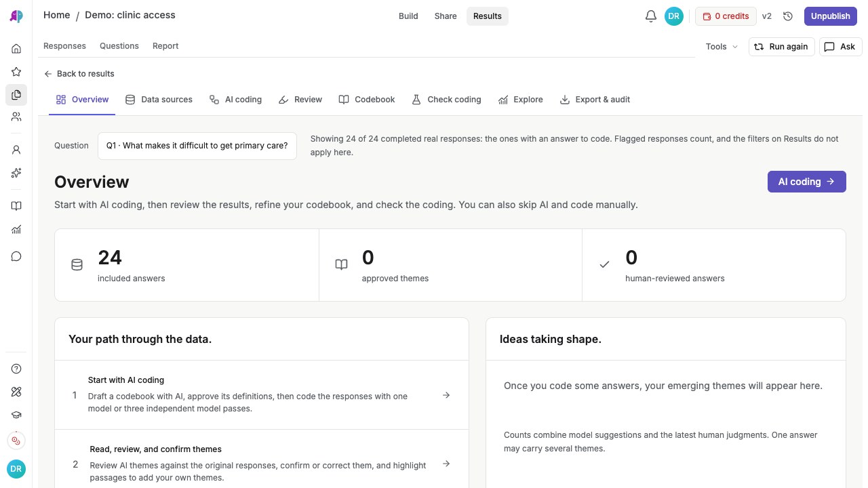Open the chart analytics icon in sidebar
Screen dimensions: 868x488
[x=16, y=229]
